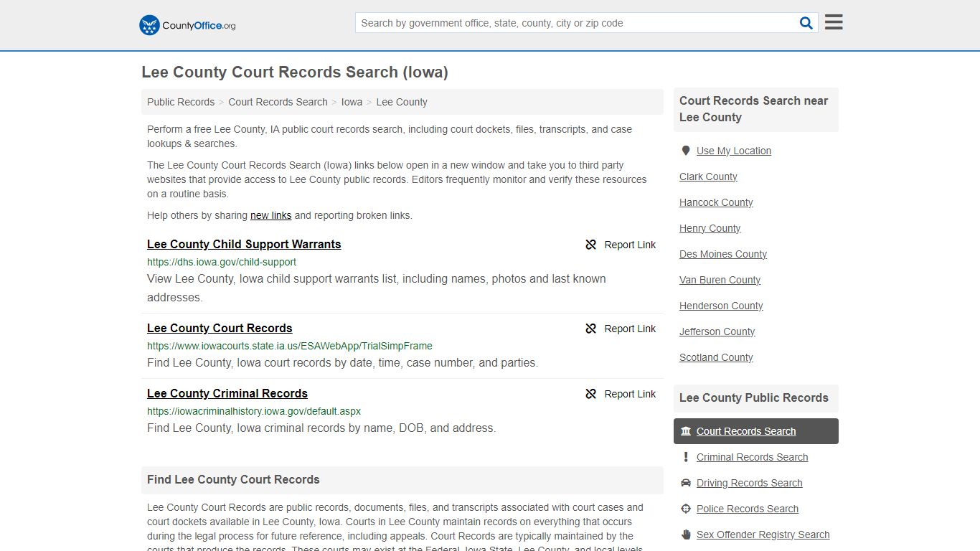This screenshot has width=980, height=551.
Task: Select Driving Records Search sidebar item
Action: pos(749,483)
